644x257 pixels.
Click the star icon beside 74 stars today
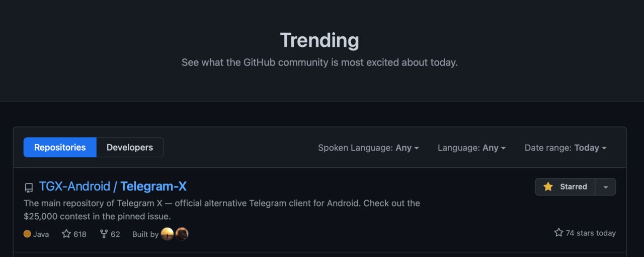coord(558,233)
